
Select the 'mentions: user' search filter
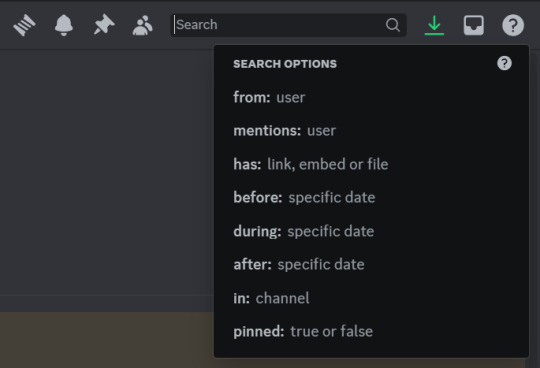[371, 131]
